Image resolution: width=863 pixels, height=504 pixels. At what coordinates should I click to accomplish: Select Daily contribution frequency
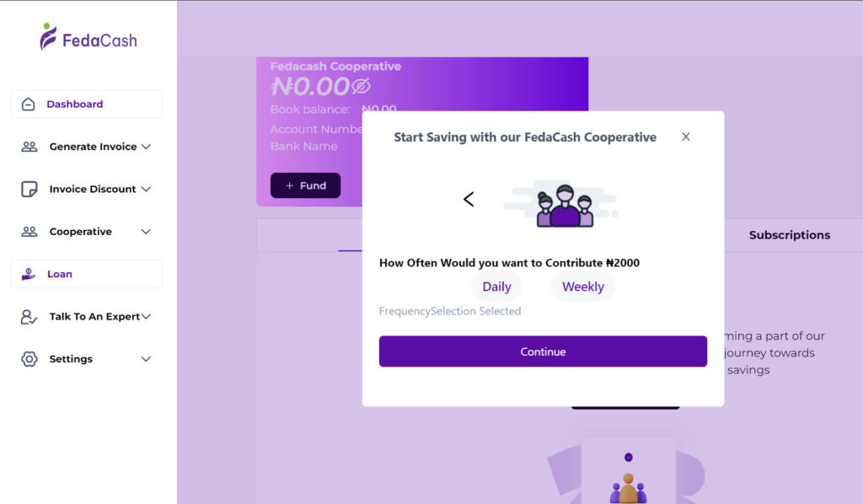pyautogui.click(x=496, y=287)
